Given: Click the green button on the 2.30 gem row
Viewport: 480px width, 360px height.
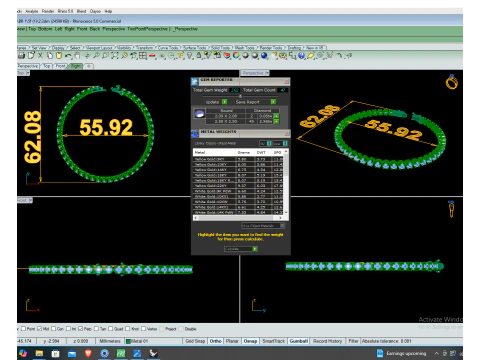Looking at the screenshot, I should point(277,121).
